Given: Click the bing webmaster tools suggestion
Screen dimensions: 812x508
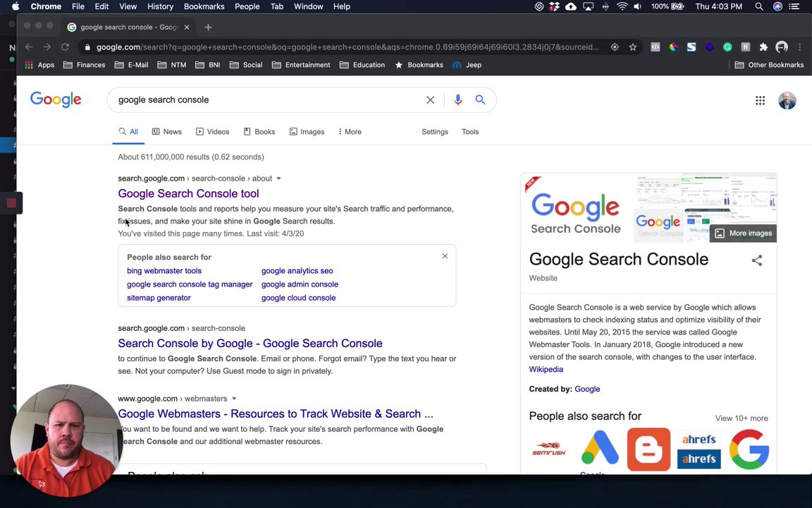Looking at the screenshot, I should point(164,271).
